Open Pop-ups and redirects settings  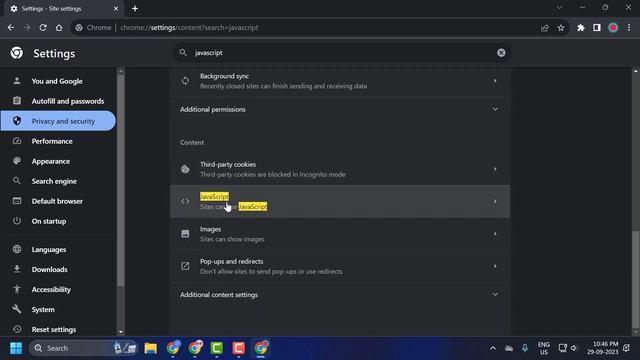[340, 266]
